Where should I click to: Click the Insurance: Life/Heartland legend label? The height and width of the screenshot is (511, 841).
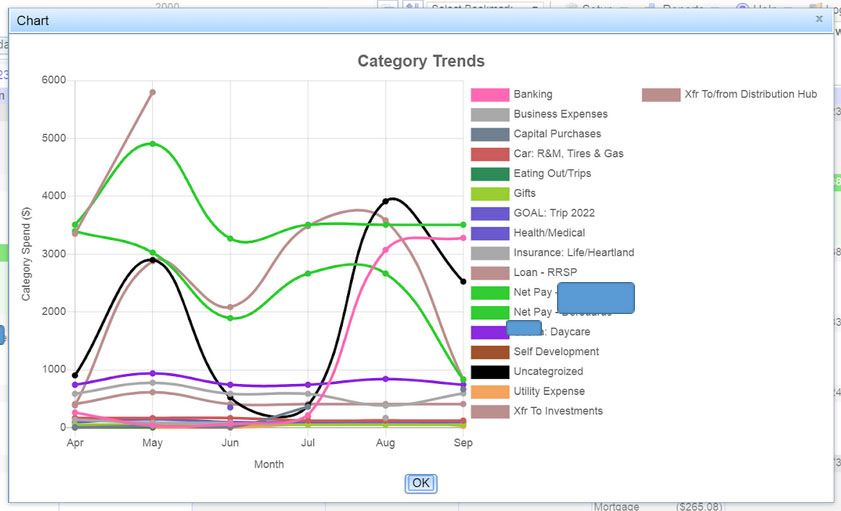click(x=573, y=253)
